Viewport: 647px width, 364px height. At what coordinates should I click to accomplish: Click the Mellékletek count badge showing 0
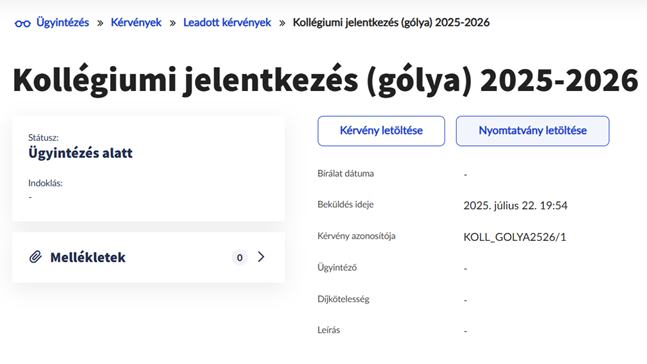tap(239, 258)
